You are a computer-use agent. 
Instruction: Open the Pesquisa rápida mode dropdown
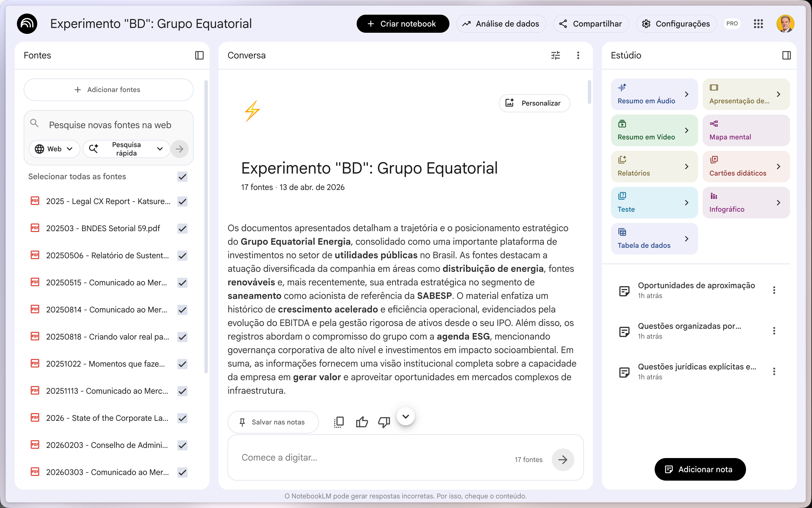127,149
